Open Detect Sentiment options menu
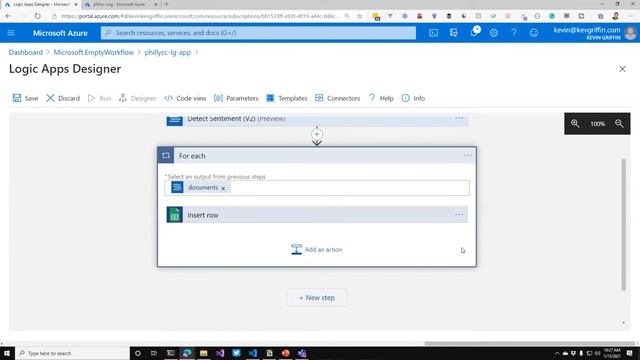The image size is (640, 360). [x=459, y=118]
